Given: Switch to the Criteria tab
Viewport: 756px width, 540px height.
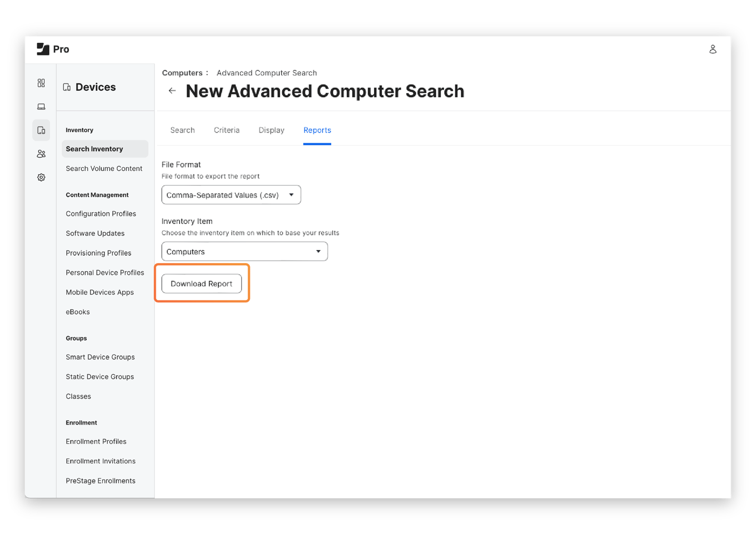Looking at the screenshot, I should (226, 130).
